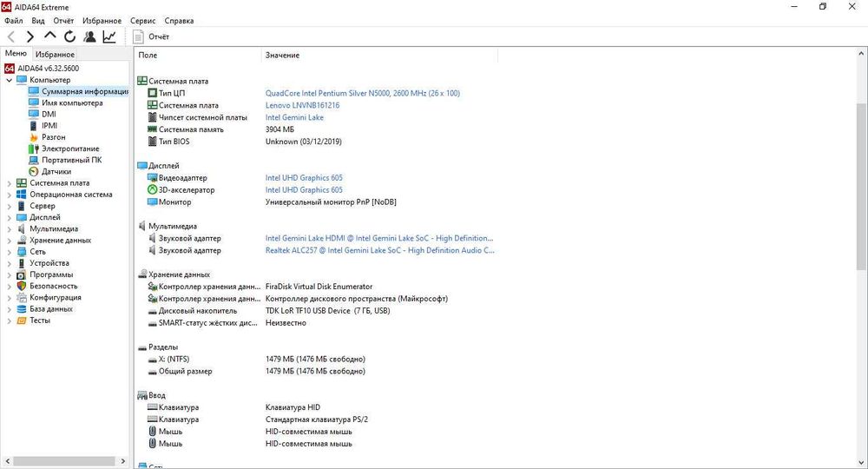Click the Сеть network tree icon
Image resolution: width=868 pixels, height=469 pixels.
22,252
